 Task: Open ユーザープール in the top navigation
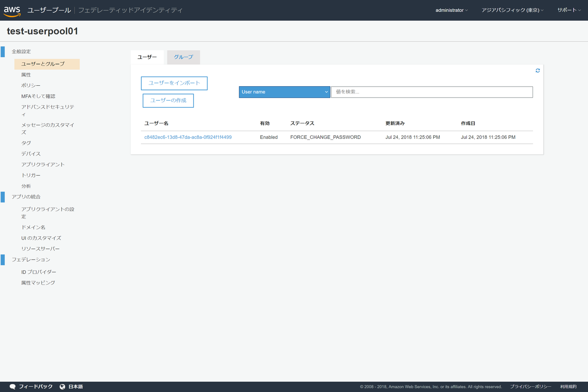click(x=49, y=10)
